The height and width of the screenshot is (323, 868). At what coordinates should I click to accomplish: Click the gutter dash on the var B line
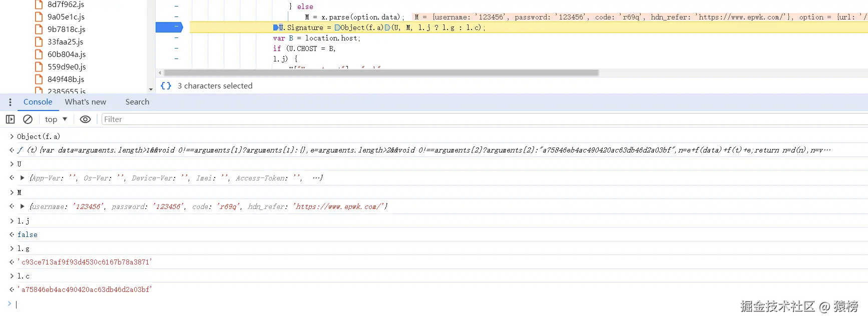pos(176,37)
